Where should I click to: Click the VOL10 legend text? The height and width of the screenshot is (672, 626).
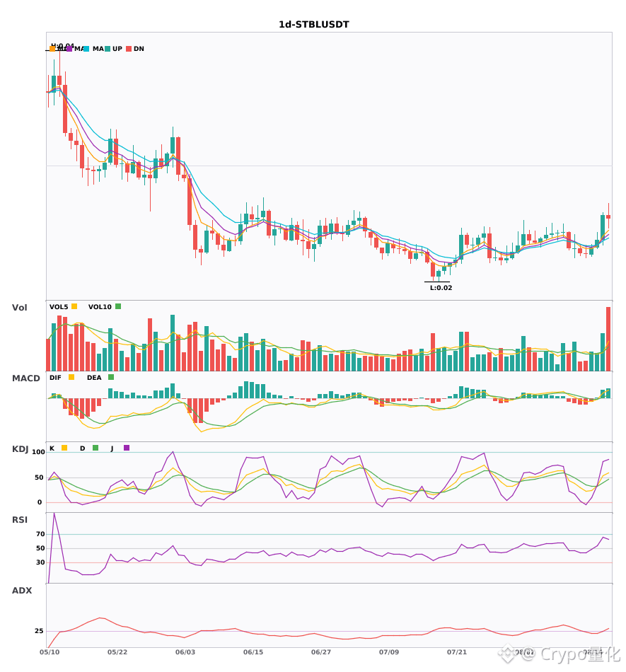pyautogui.click(x=100, y=307)
